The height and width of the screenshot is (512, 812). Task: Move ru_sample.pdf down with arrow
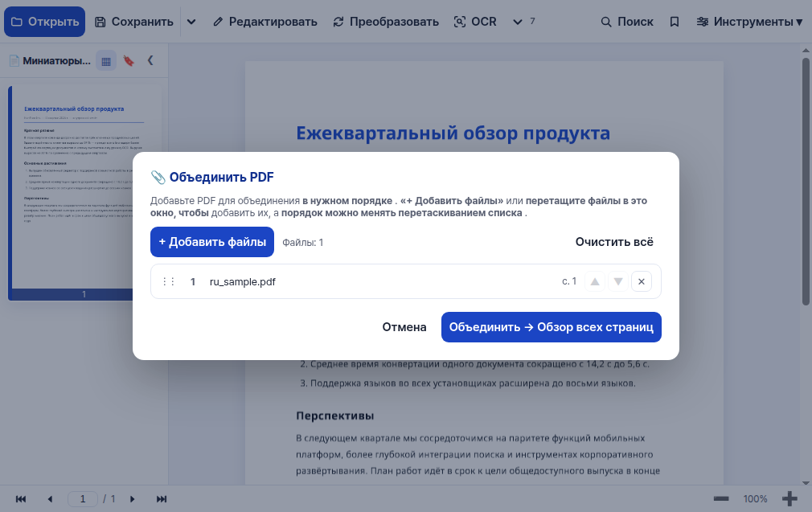click(617, 281)
